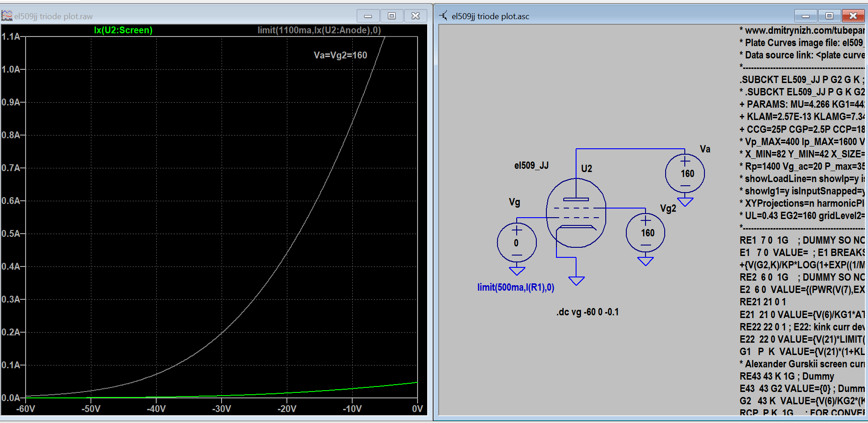Click the 0.0A vertical axis label
The image size is (868, 423).
pyautogui.click(x=11, y=398)
